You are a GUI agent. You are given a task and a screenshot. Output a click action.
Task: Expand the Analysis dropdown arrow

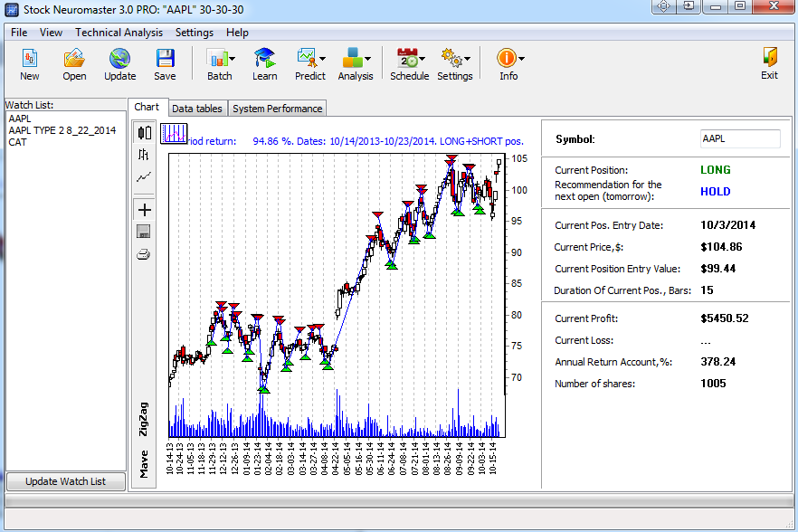pos(368,59)
